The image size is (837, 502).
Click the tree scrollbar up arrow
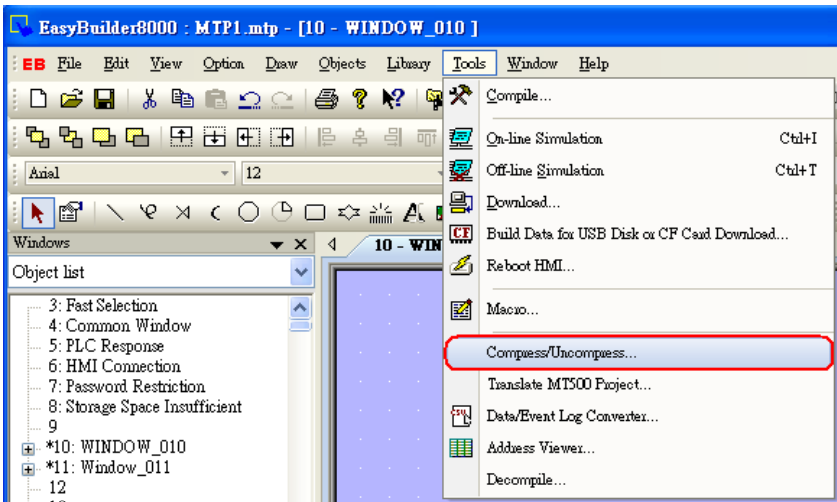pos(300,308)
